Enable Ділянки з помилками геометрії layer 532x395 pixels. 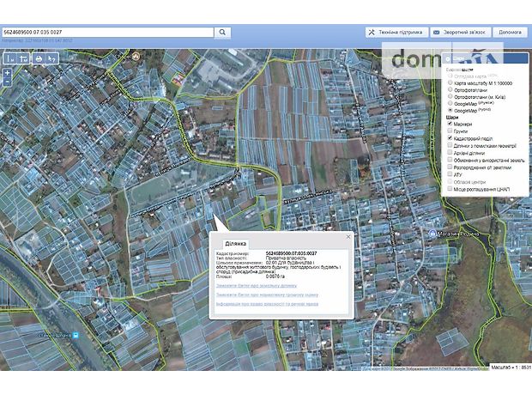coord(450,145)
